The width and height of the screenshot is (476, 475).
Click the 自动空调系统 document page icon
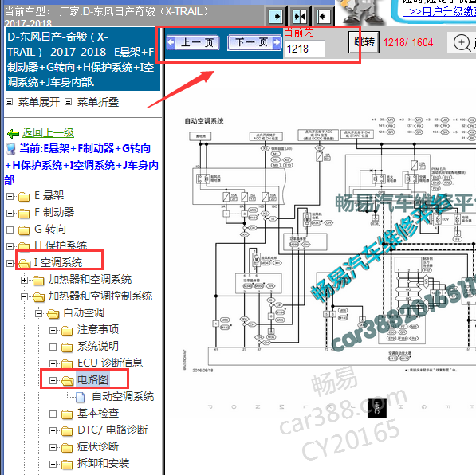click(x=81, y=397)
